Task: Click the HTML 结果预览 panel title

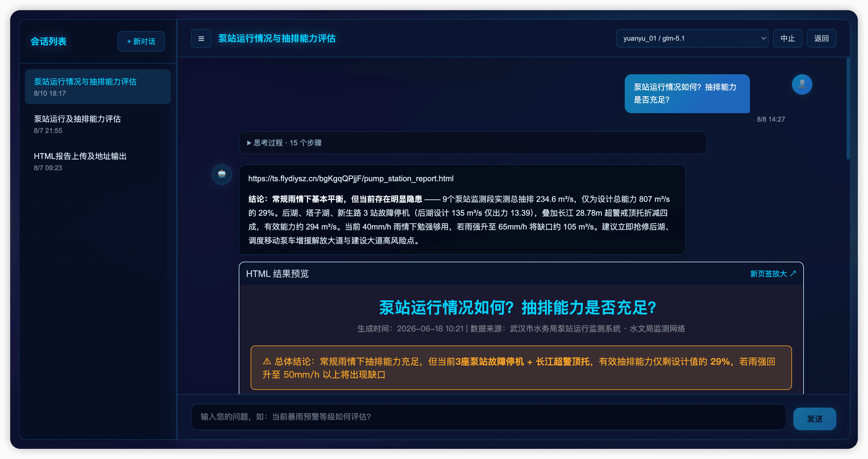Action: point(277,274)
